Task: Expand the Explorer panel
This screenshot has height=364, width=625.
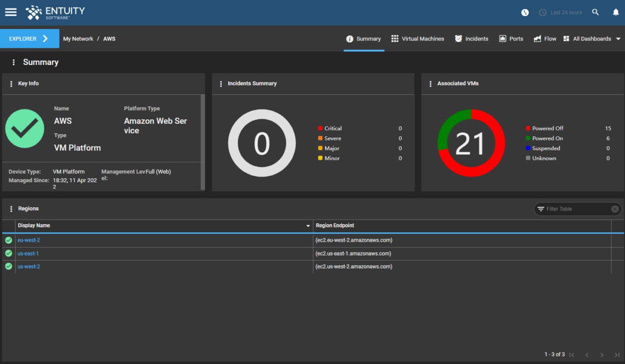Action: tap(29, 38)
